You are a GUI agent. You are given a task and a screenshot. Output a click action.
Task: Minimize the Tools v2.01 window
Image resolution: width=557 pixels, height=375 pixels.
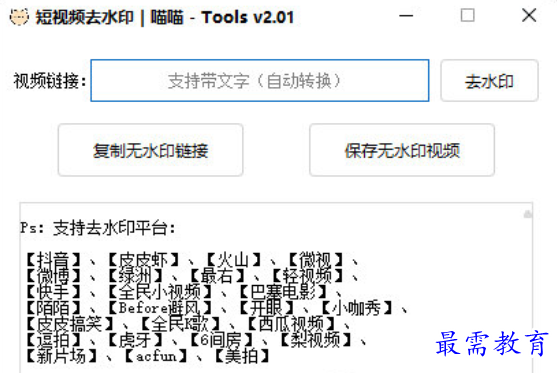pyautogui.click(x=406, y=16)
